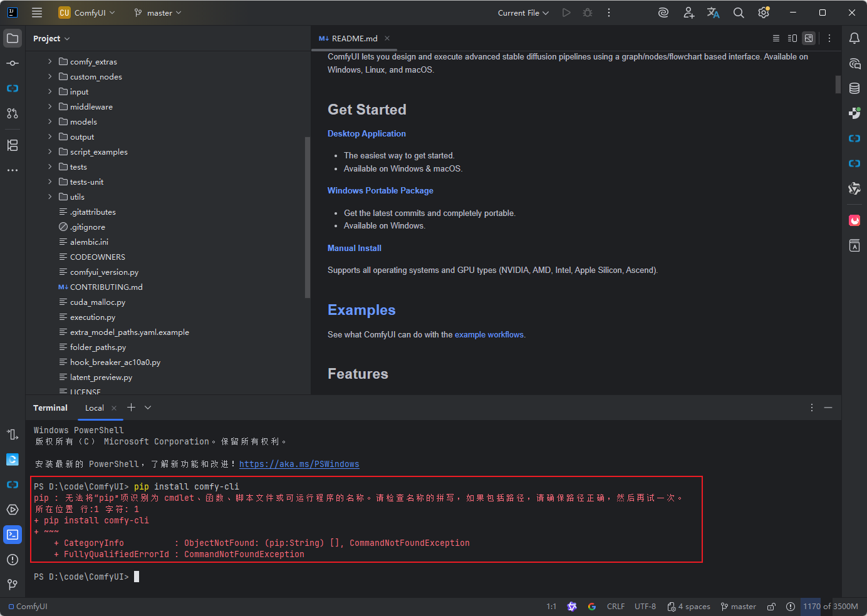Viewport: 867px width, 616px height.
Task: Close the README.md tab
Action: point(387,38)
